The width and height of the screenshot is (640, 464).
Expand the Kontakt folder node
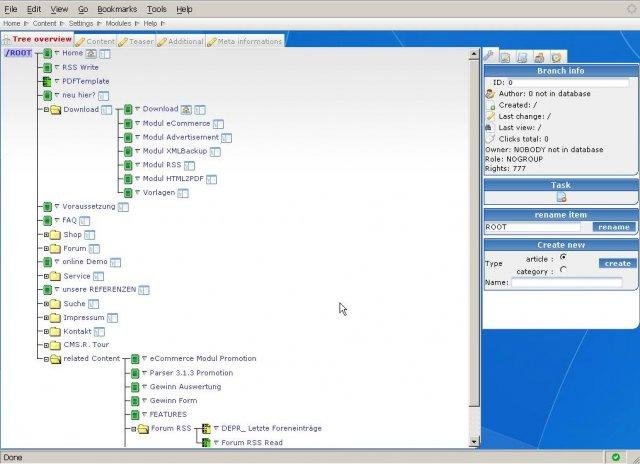(46, 331)
